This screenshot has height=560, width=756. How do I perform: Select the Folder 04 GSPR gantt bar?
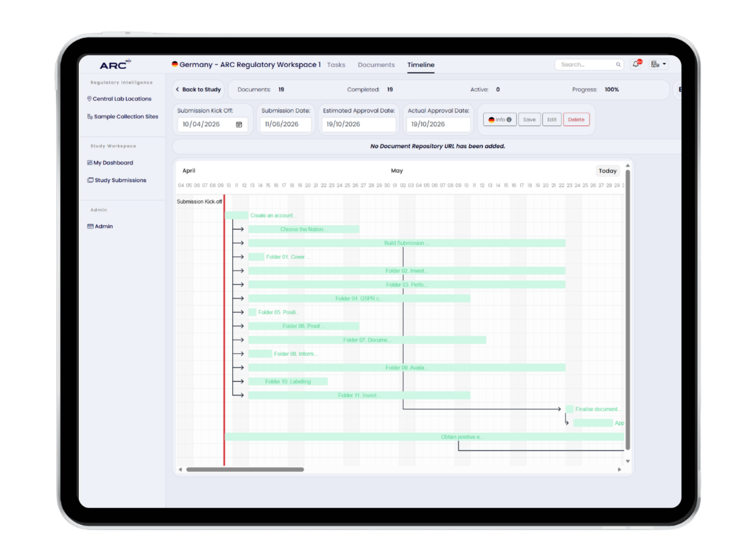359,299
